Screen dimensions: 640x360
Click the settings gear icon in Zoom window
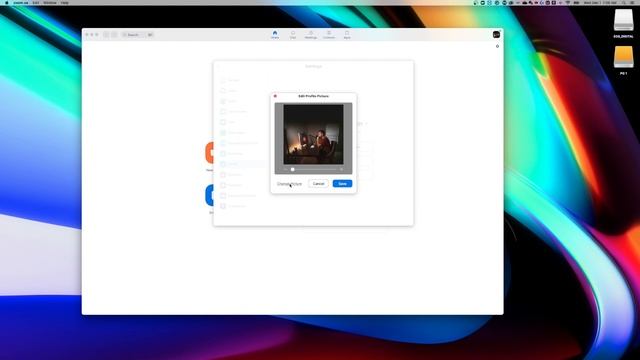pos(497,46)
